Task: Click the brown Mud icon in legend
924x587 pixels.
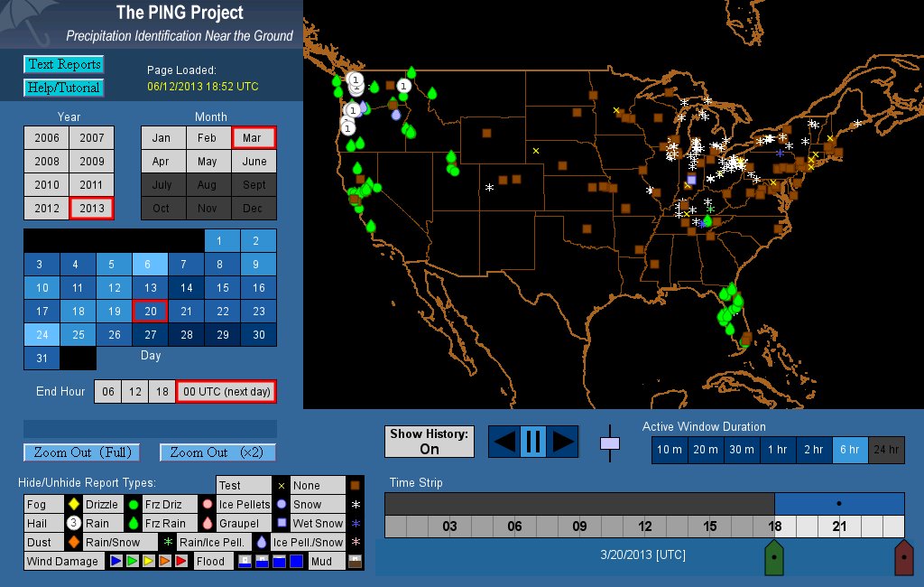Action: (355, 562)
